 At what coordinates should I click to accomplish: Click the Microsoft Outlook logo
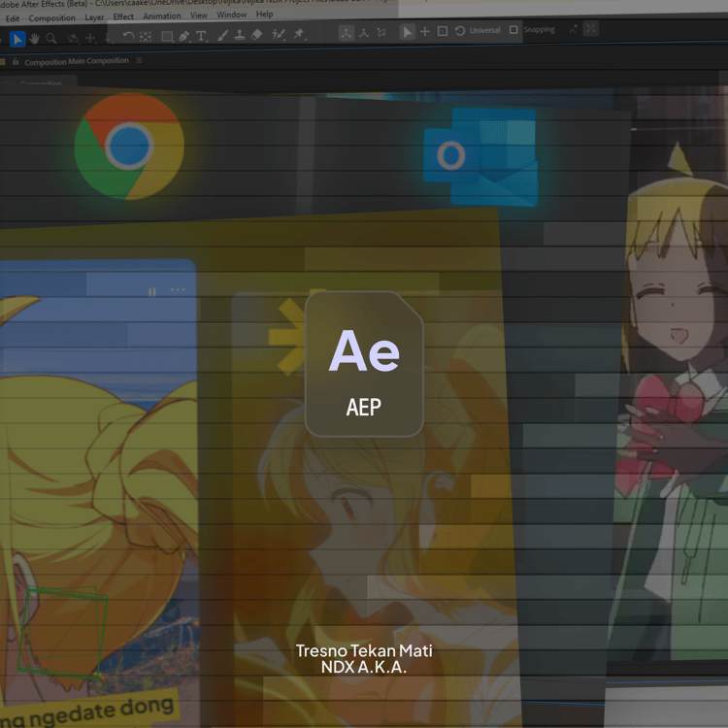[480, 157]
